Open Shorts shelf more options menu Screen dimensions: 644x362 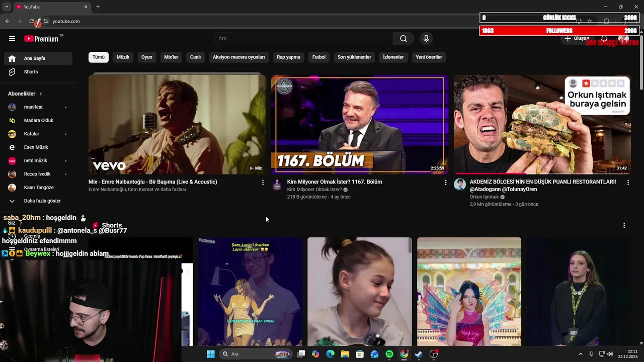point(624,225)
